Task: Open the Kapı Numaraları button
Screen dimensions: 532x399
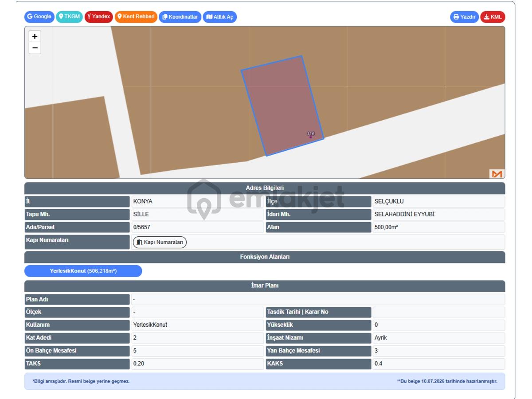Action: point(160,242)
